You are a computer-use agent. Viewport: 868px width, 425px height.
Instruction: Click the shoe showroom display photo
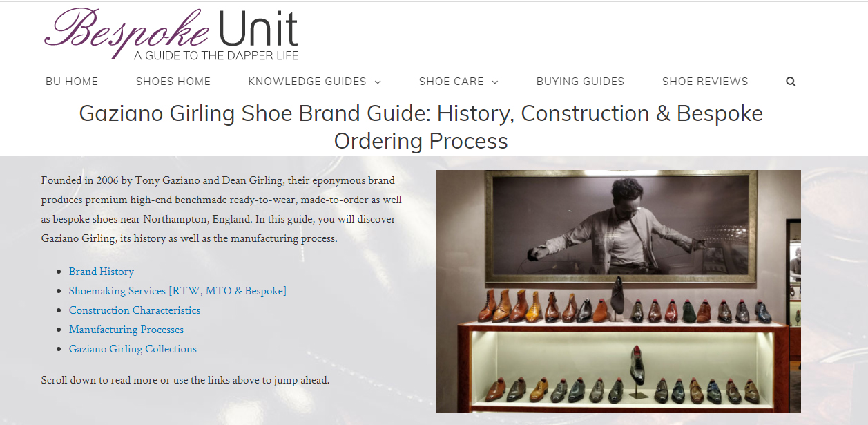618,291
